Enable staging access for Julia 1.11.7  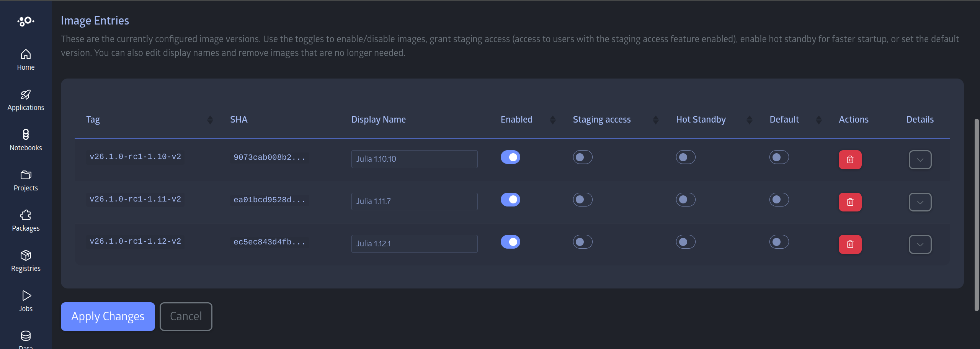pyautogui.click(x=582, y=199)
